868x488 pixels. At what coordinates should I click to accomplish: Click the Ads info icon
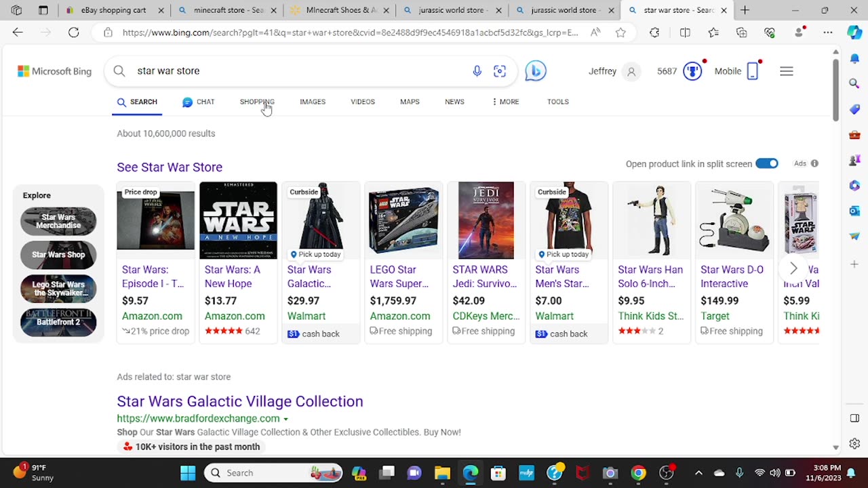pos(814,163)
